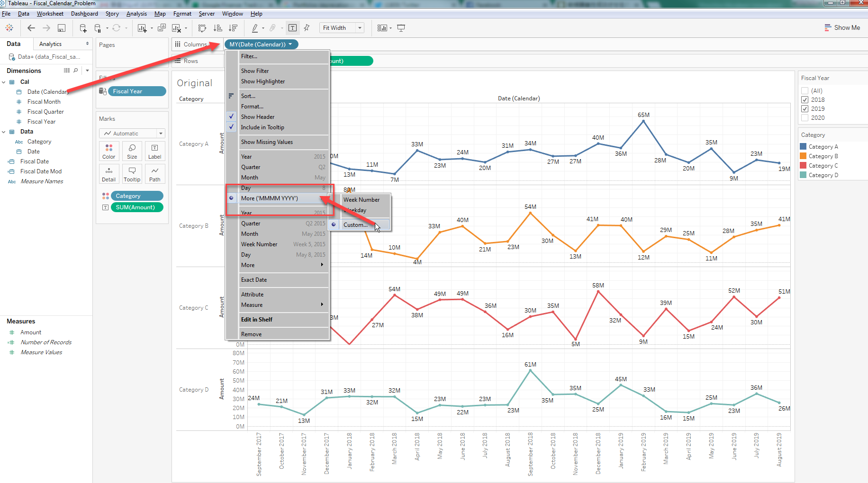Select the Highlight pen icon
The image size is (868, 483).
pyautogui.click(x=255, y=28)
